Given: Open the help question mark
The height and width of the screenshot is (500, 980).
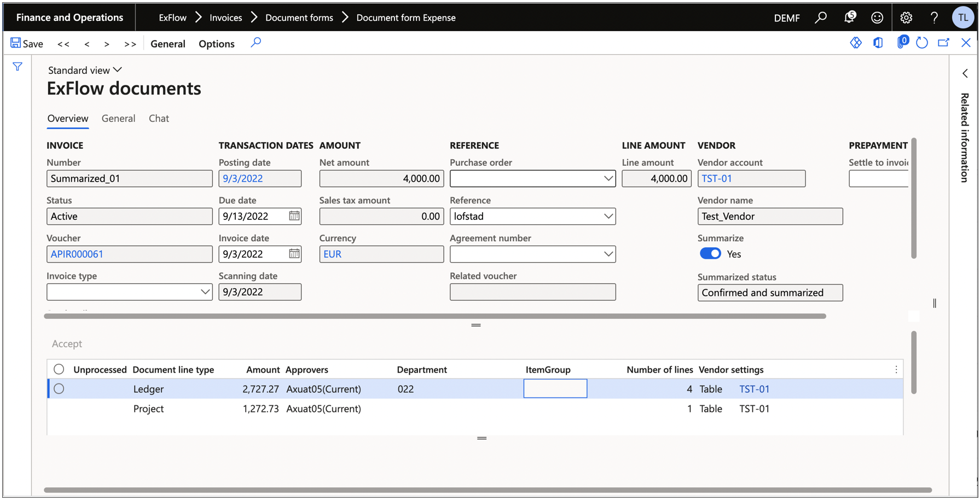Looking at the screenshot, I should click(x=934, y=18).
